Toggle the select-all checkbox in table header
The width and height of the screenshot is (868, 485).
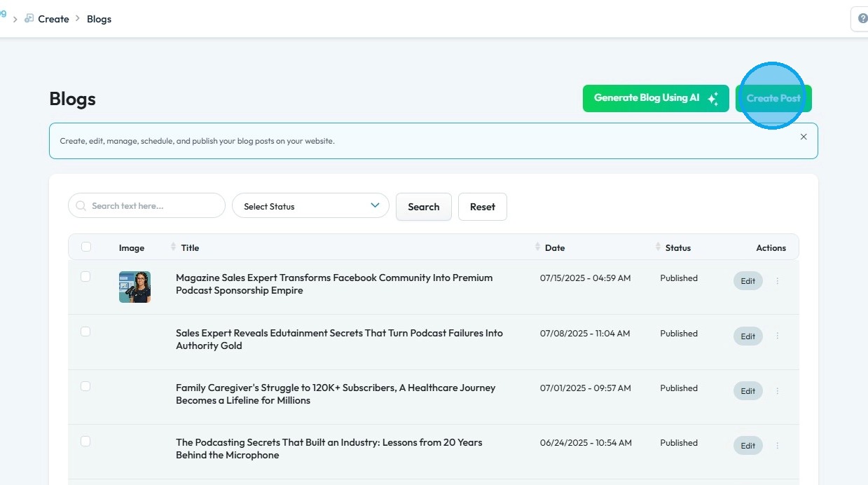coord(86,247)
